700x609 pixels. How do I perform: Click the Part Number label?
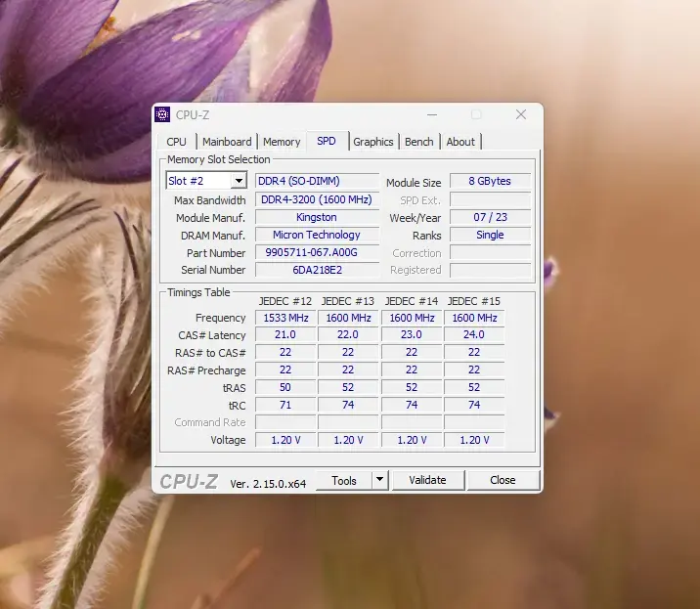click(216, 253)
